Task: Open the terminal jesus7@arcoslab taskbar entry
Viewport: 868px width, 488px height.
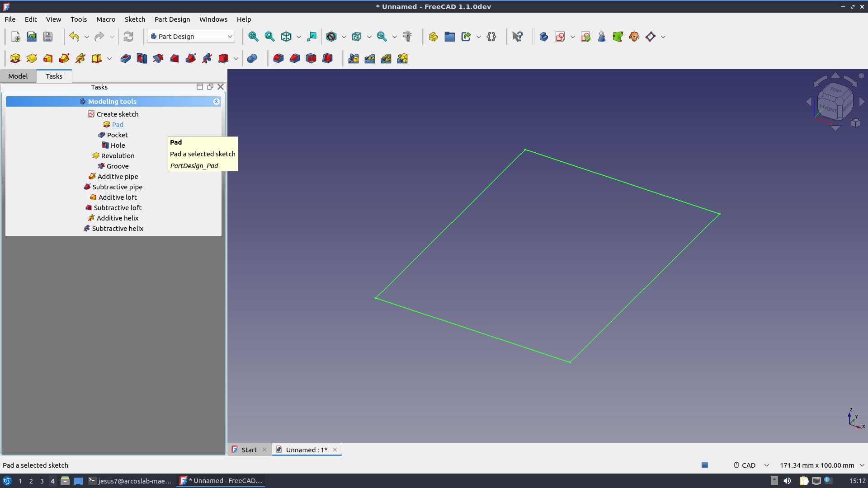Action: pos(130,481)
